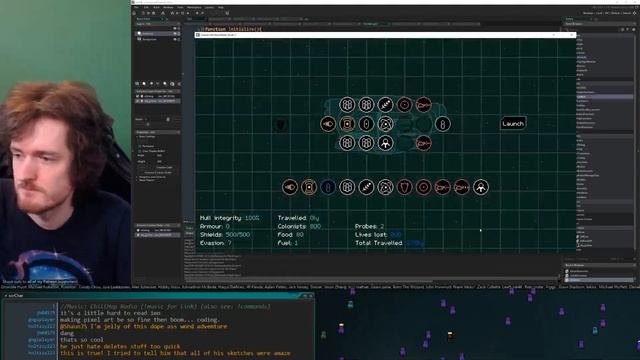Click the "Shields: 500/500" readout
This screenshot has width=640, height=360.
coord(225,235)
